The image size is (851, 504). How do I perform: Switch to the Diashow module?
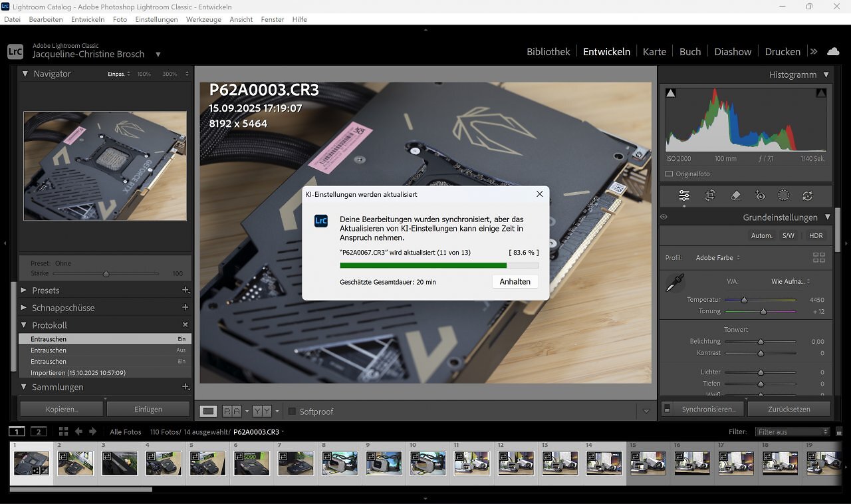click(733, 51)
